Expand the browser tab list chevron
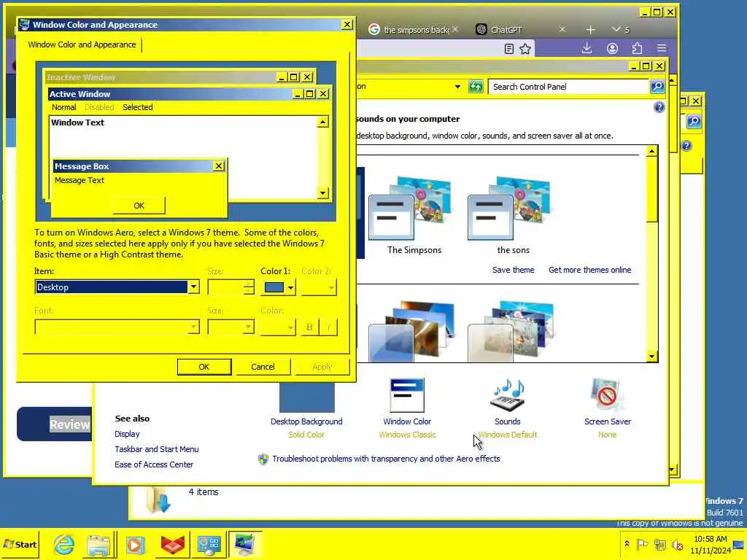This screenshot has width=747, height=560. tap(616, 29)
